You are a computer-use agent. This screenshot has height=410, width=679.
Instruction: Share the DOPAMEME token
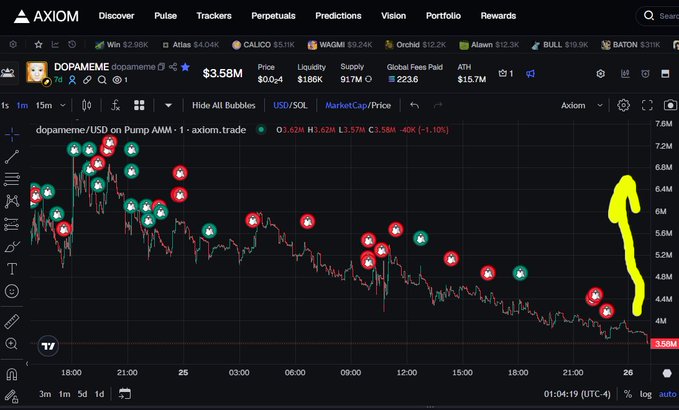coord(173,67)
